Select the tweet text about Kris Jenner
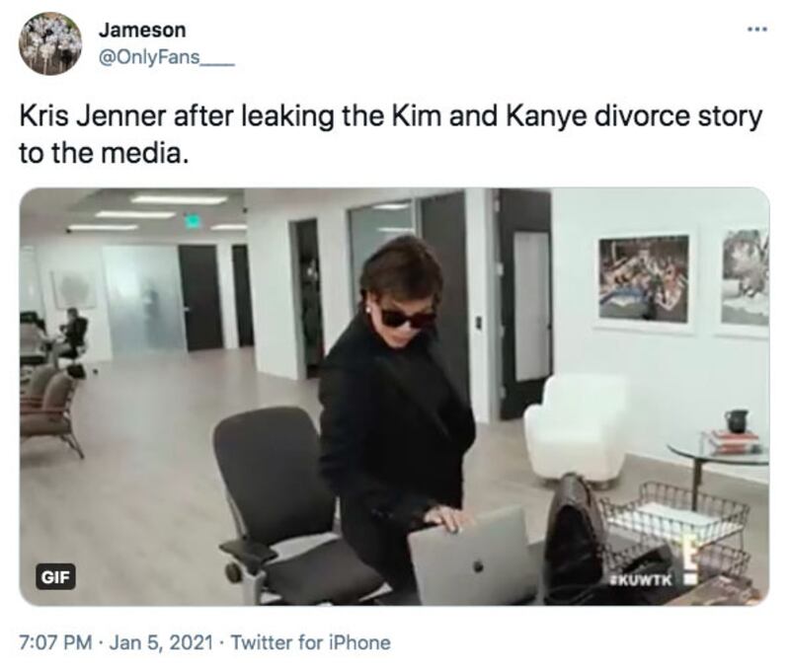This screenshot has height=672, width=790. click(x=391, y=134)
